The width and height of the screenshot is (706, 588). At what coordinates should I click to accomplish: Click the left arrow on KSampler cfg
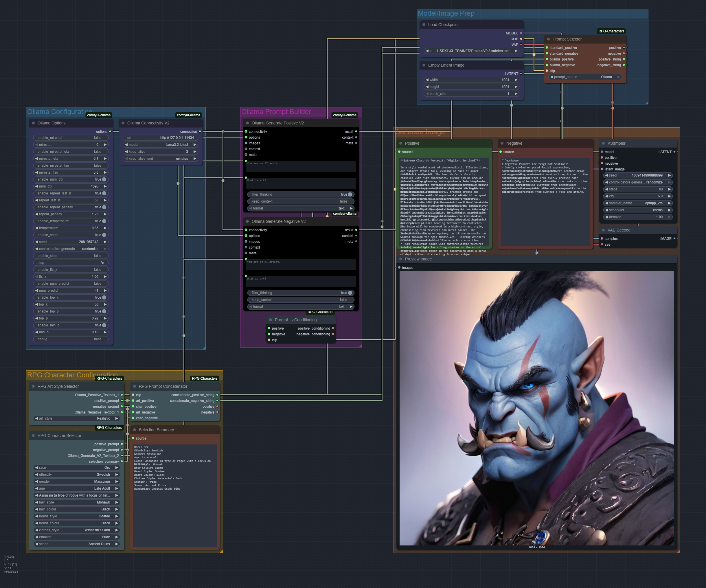coord(606,196)
